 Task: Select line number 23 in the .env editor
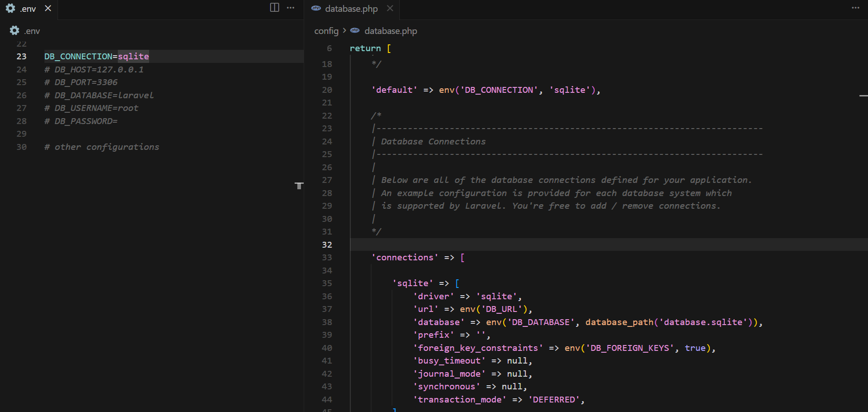coord(21,57)
